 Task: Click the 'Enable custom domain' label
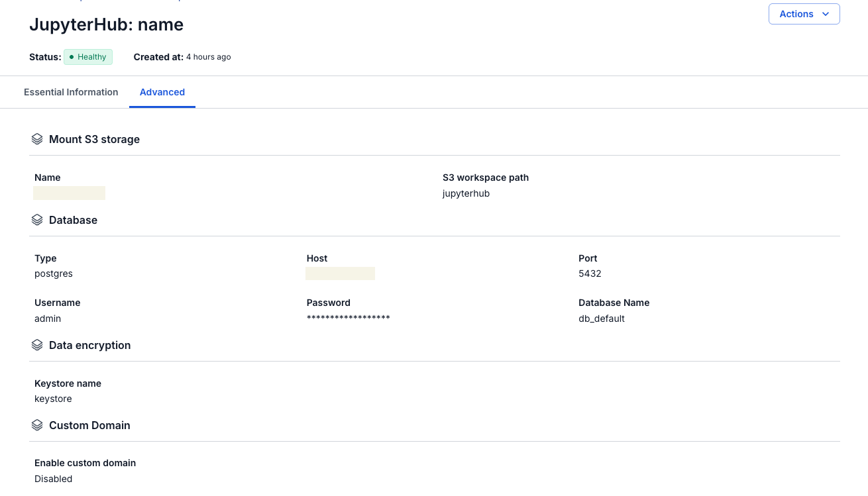click(x=85, y=463)
